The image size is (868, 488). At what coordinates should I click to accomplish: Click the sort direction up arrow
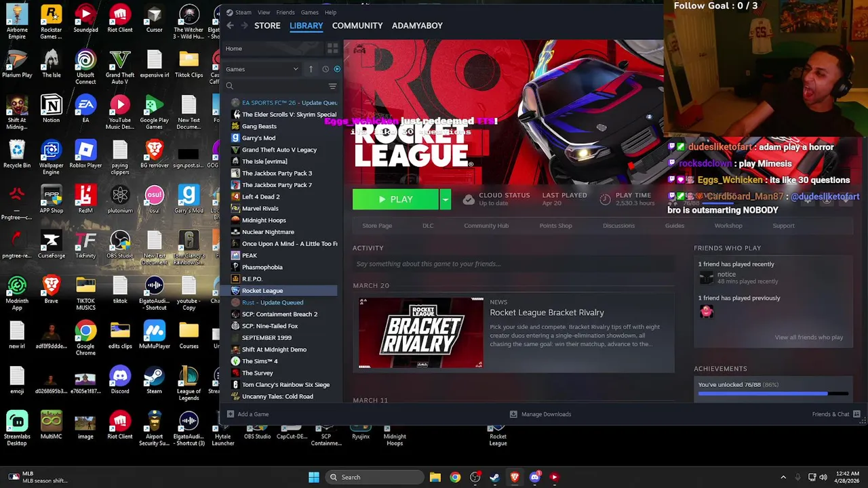pos(311,68)
